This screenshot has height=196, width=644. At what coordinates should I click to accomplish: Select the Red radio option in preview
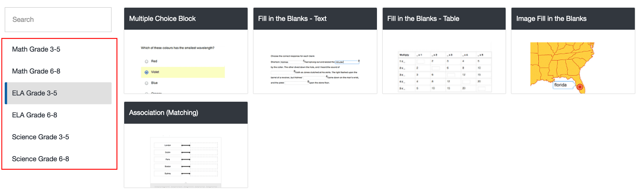(147, 61)
